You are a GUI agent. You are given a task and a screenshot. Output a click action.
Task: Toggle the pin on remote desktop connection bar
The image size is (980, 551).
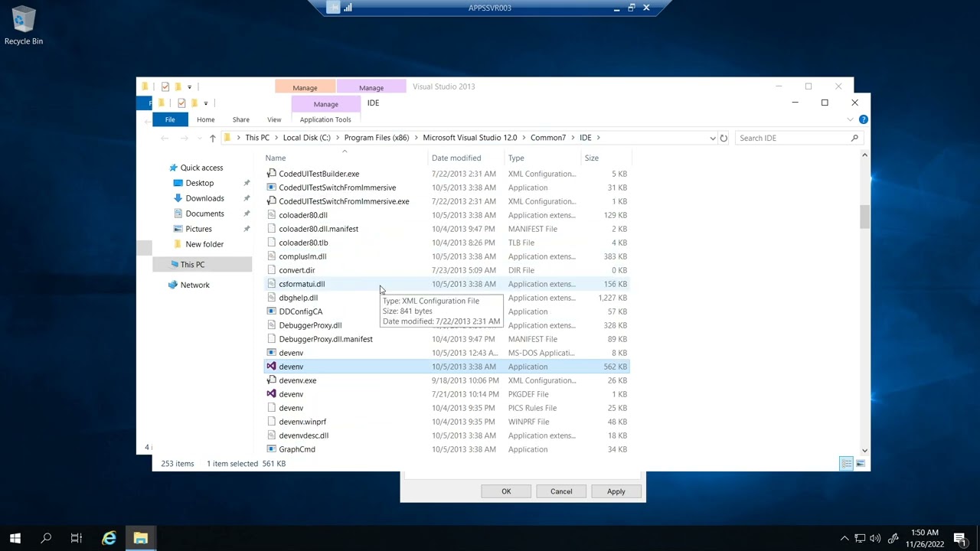[x=332, y=8]
